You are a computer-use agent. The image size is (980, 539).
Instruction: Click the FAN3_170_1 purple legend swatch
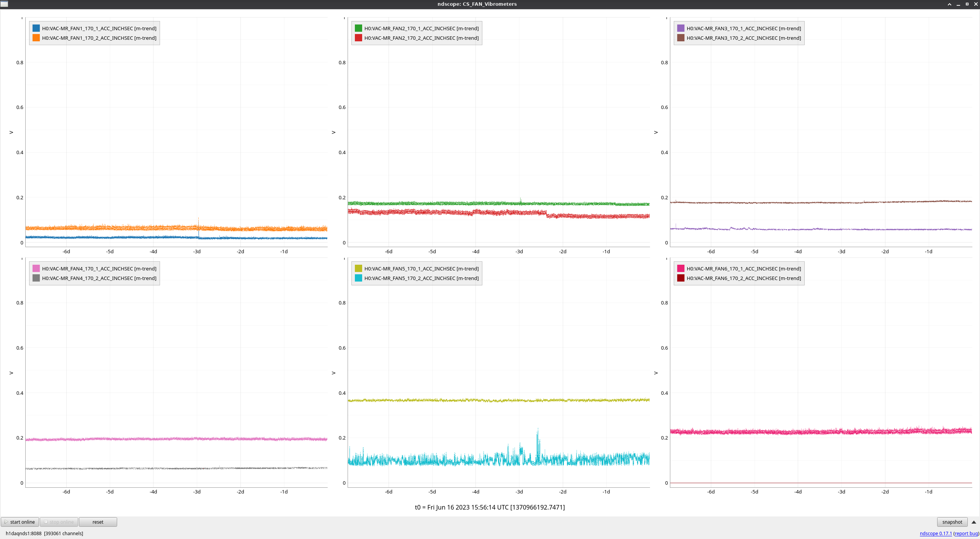[x=681, y=28]
